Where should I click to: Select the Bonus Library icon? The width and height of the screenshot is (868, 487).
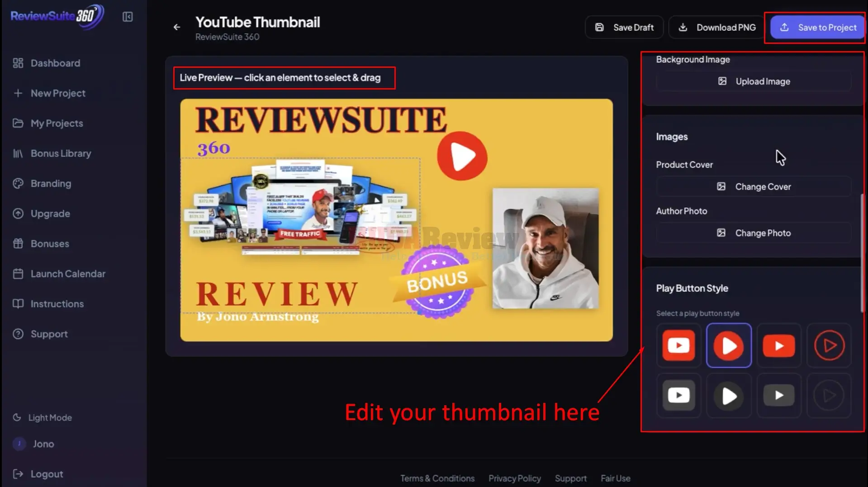pos(18,153)
